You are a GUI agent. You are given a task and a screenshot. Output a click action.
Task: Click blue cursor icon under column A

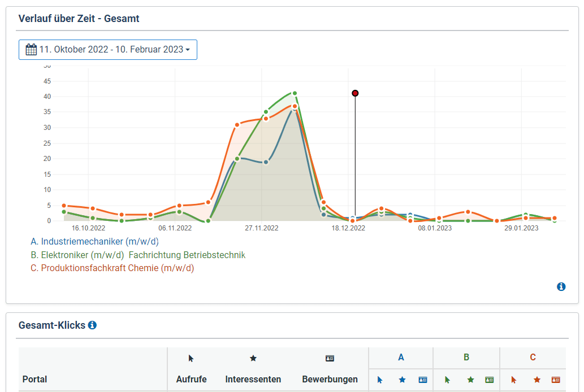tap(380, 380)
